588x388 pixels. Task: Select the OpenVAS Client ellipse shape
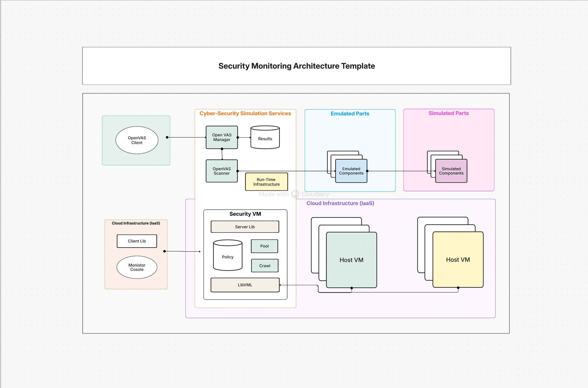click(136, 140)
